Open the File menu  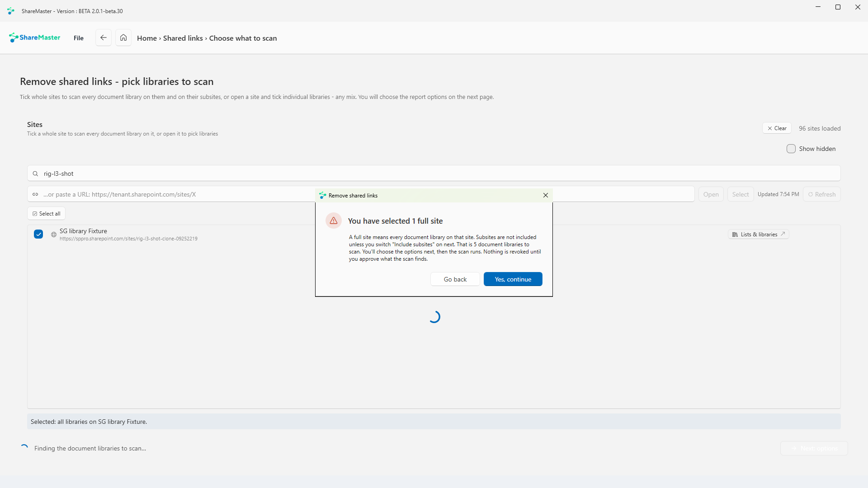click(79, 38)
